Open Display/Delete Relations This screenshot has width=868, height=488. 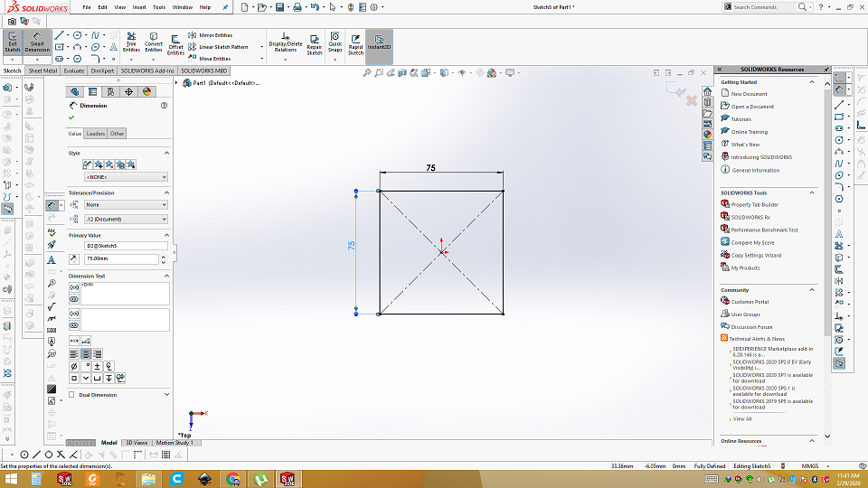coord(286,43)
